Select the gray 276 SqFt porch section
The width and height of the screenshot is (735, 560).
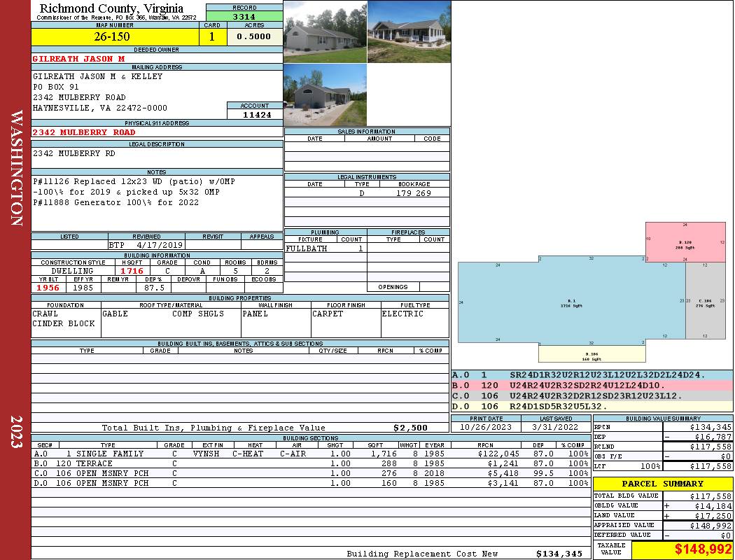click(x=704, y=302)
